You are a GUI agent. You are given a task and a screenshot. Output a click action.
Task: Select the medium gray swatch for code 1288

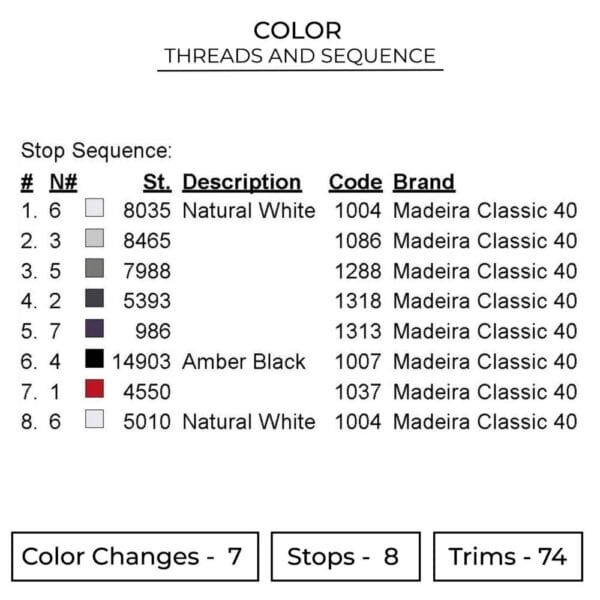95,269
